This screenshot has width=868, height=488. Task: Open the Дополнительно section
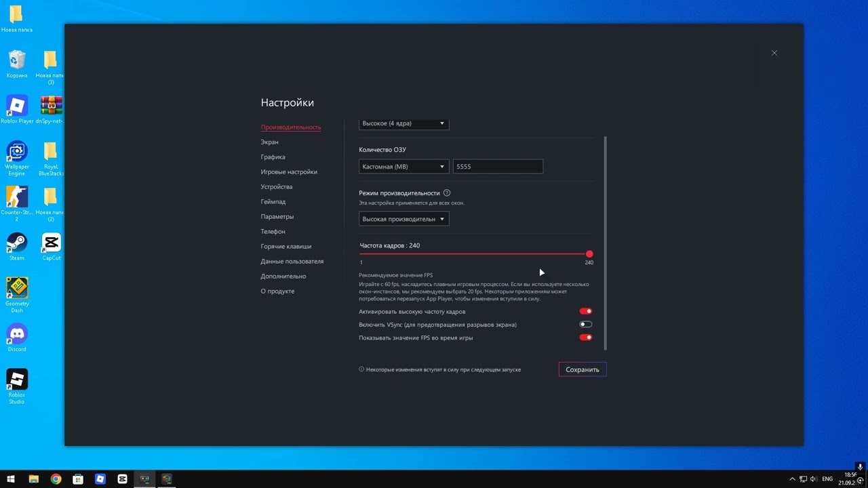pos(283,277)
